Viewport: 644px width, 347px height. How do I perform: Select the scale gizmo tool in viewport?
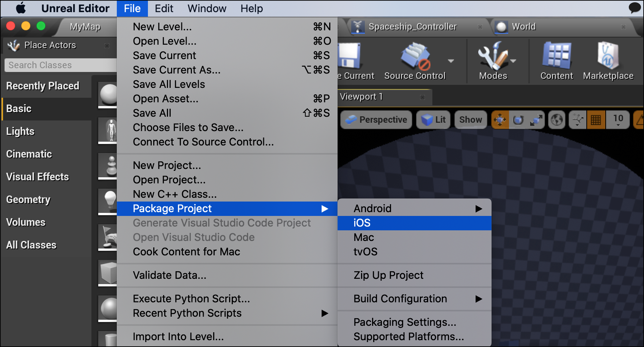(536, 120)
